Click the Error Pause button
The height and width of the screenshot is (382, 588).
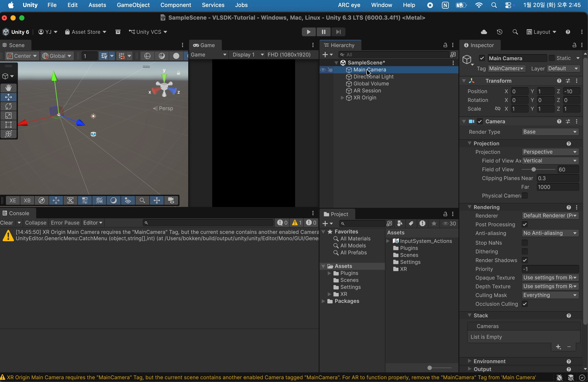point(65,223)
